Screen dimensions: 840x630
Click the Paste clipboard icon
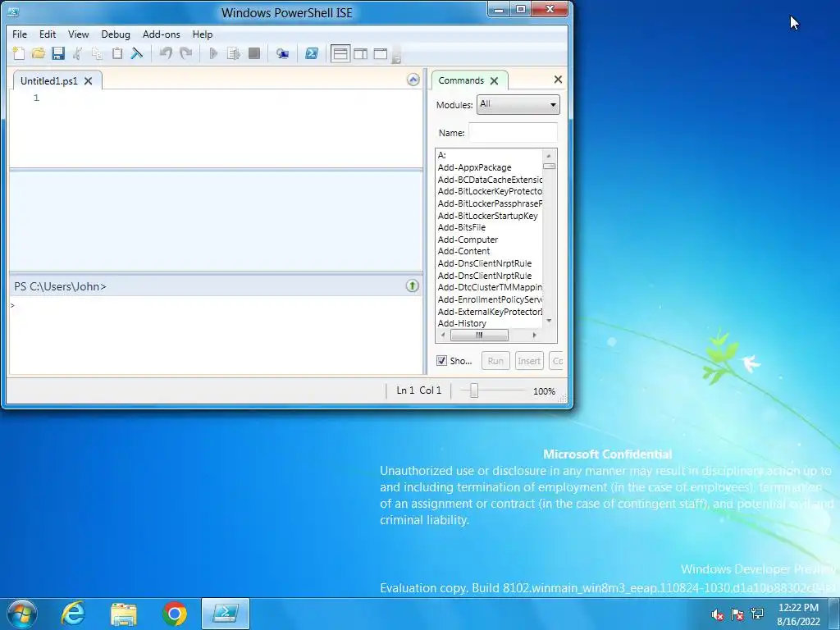117,53
